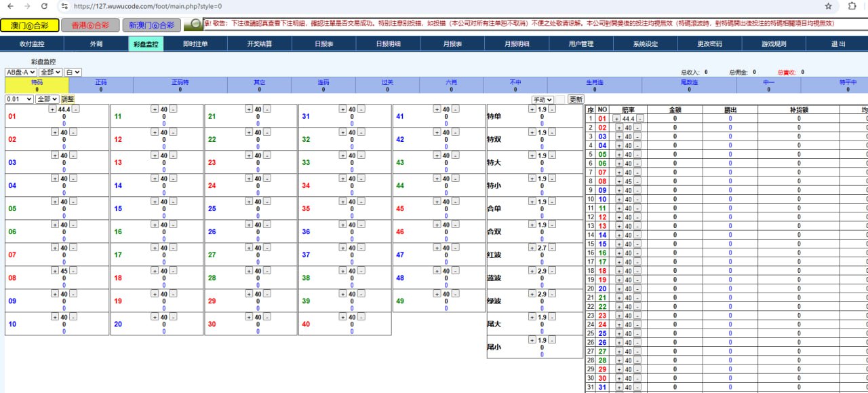Screen dimensions: 868x393
Task: Expand the 0.01 step value dropdown
Action: 19,99
